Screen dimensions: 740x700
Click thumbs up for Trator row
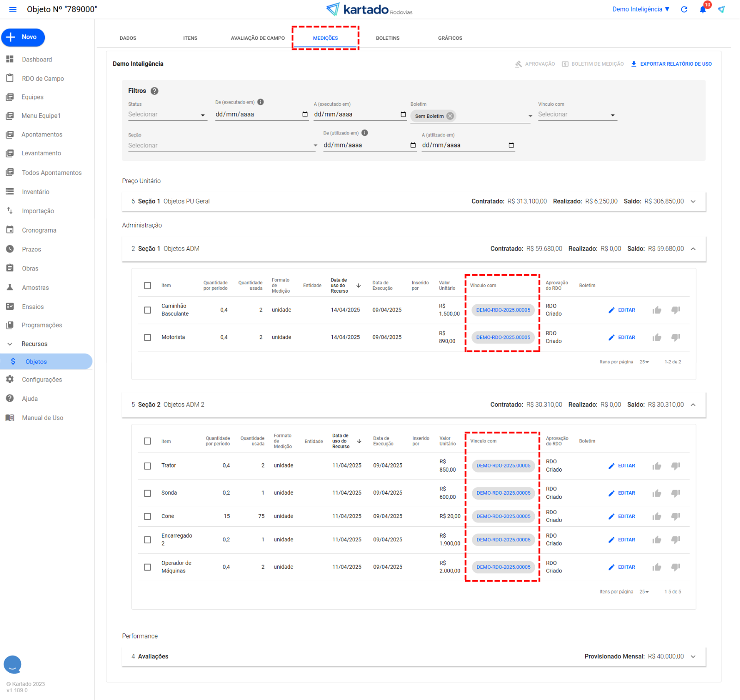click(657, 466)
